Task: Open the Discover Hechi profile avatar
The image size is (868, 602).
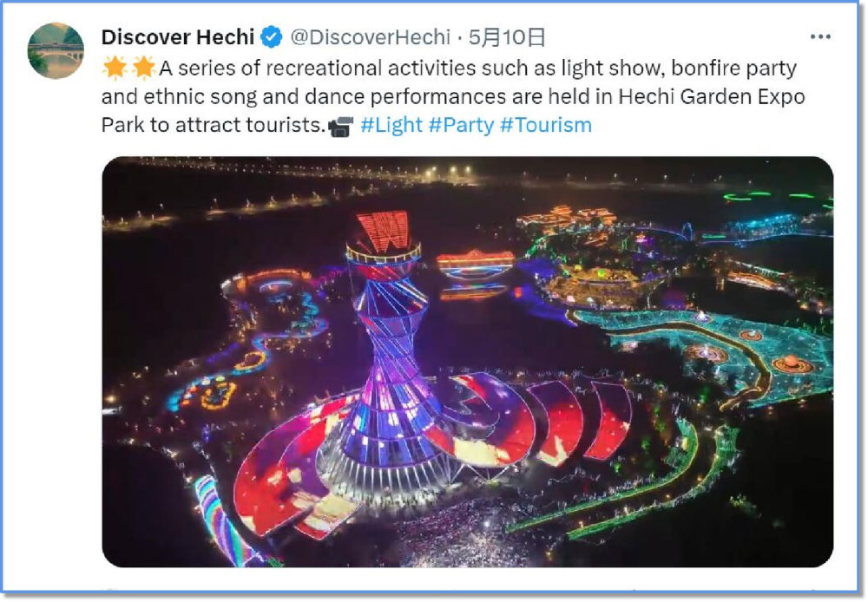Action: click(x=56, y=50)
